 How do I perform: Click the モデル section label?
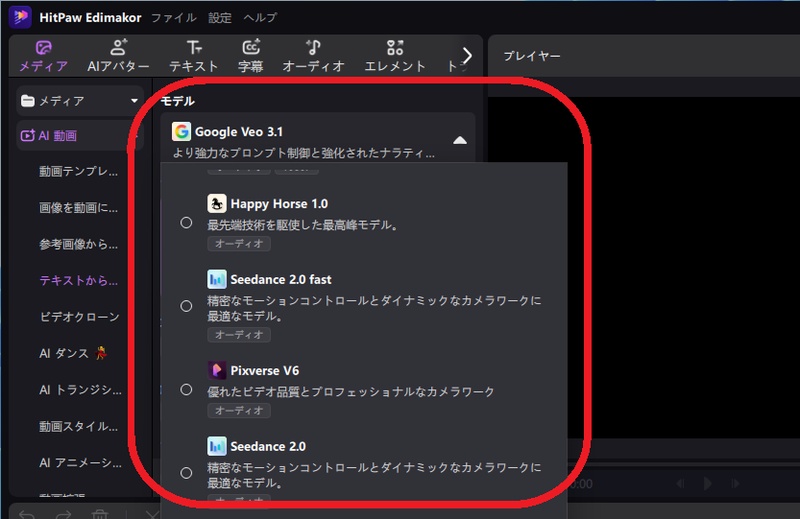(x=177, y=101)
